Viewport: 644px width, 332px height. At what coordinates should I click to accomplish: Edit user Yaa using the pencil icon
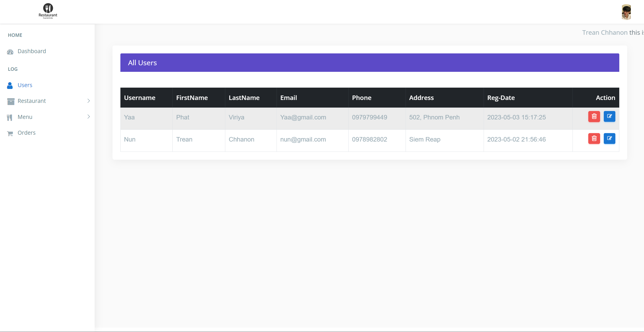pos(610,117)
